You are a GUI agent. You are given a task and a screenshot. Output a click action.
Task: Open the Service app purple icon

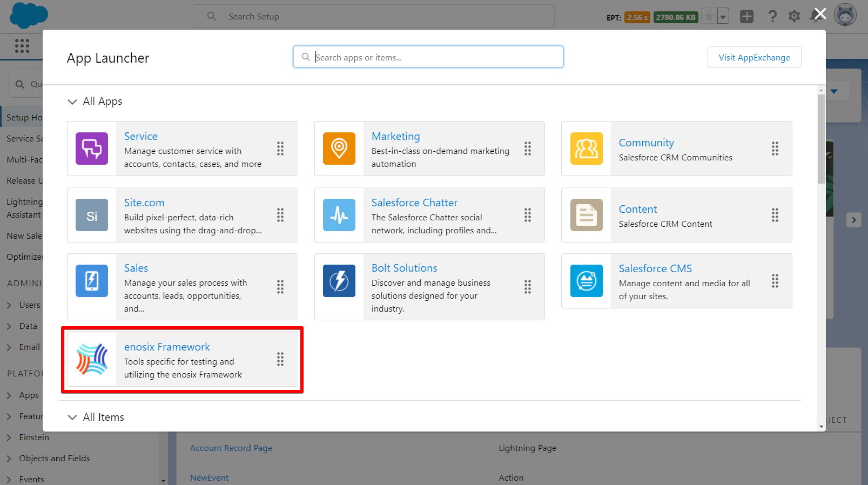click(92, 149)
